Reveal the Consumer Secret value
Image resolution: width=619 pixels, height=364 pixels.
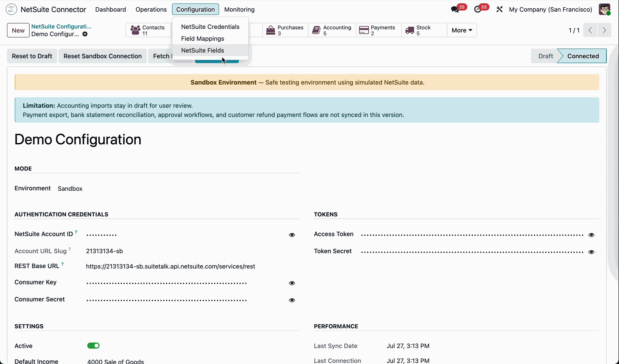click(x=292, y=300)
